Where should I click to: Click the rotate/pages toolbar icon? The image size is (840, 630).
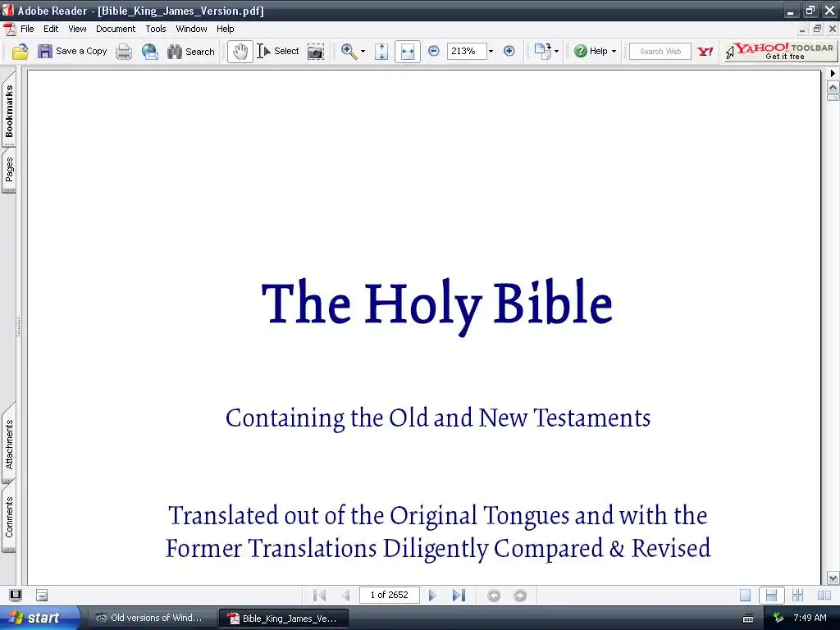tap(543, 52)
